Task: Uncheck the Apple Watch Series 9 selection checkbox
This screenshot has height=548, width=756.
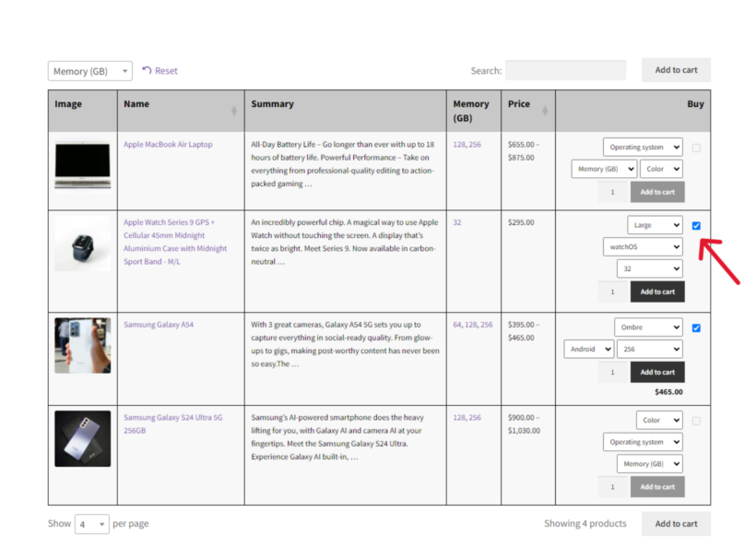Action: click(x=696, y=225)
